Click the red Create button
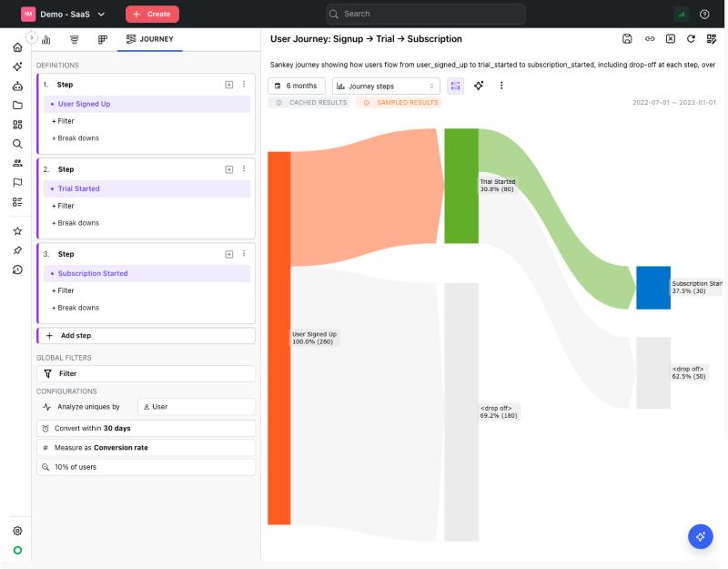Image resolution: width=728 pixels, height=569 pixels. [152, 15]
